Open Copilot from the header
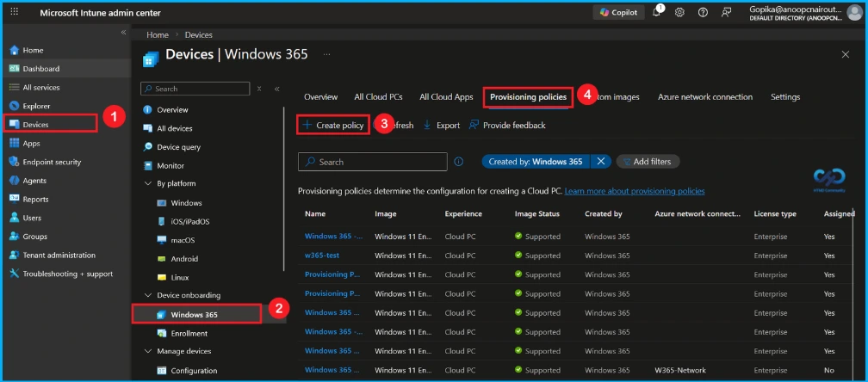This screenshot has width=868, height=382. [618, 12]
